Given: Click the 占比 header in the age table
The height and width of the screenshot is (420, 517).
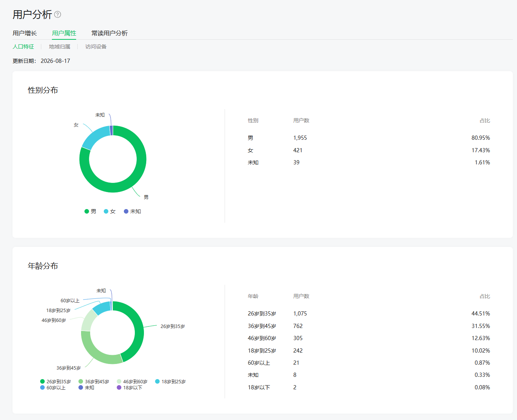Looking at the screenshot, I should 485,296.
